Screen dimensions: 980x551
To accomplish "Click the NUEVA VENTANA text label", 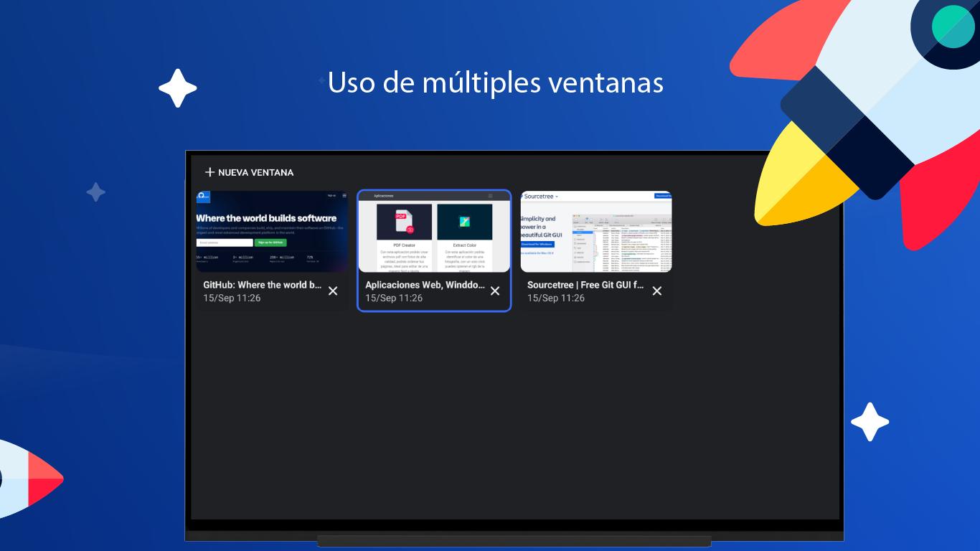I will pos(256,172).
